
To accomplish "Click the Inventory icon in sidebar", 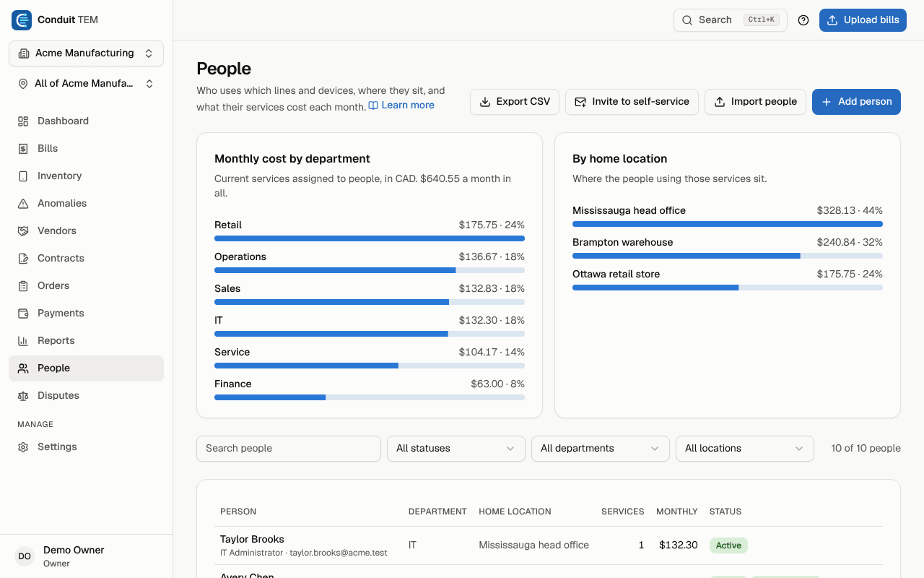I will (x=23, y=176).
